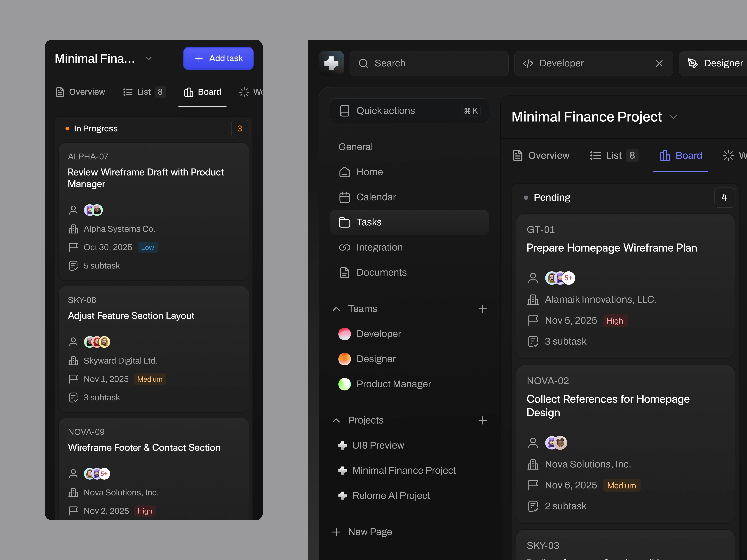747x560 pixels.
Task: Switch to the Overview tab on desktop
Action: pos(541,156)
